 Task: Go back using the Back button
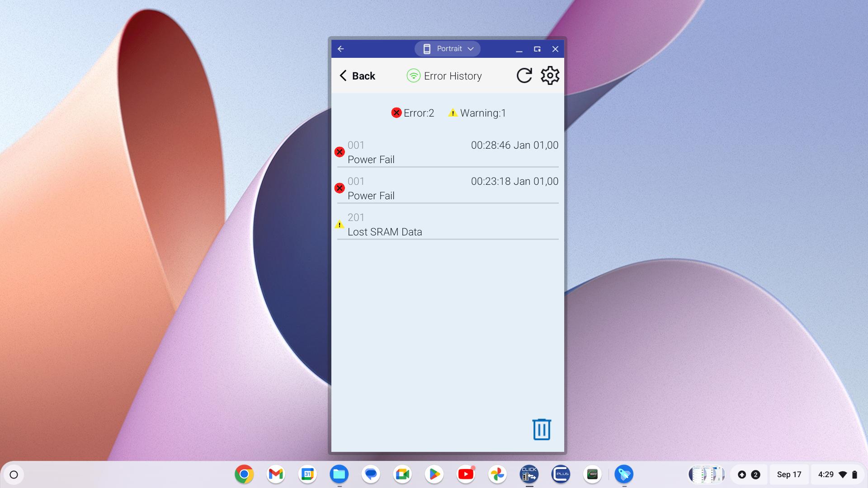tap(357, 76)
